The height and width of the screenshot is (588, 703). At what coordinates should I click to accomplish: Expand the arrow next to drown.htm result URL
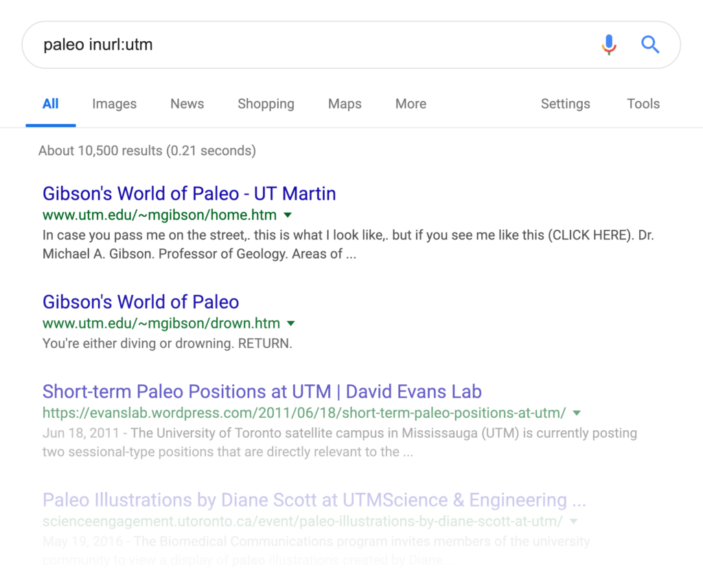click(x=291, y=323)
